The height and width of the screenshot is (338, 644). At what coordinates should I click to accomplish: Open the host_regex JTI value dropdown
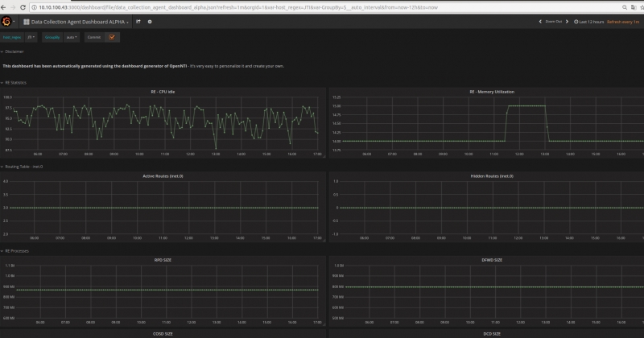[31, 37]
